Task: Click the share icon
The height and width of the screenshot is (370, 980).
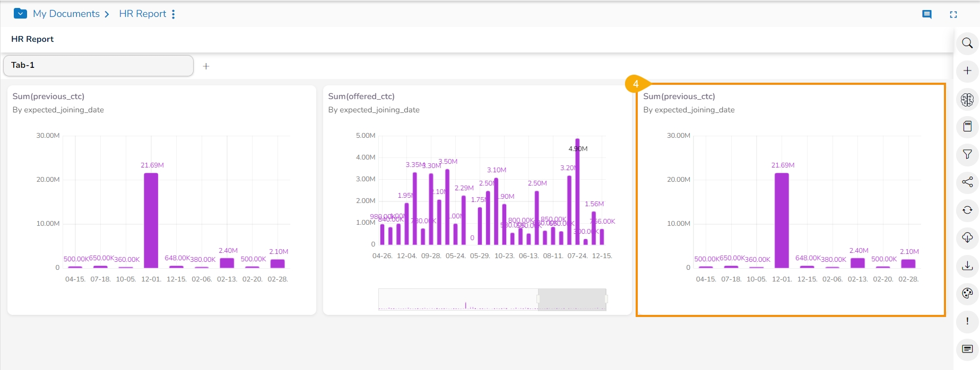Action: [x=967, y=182]
